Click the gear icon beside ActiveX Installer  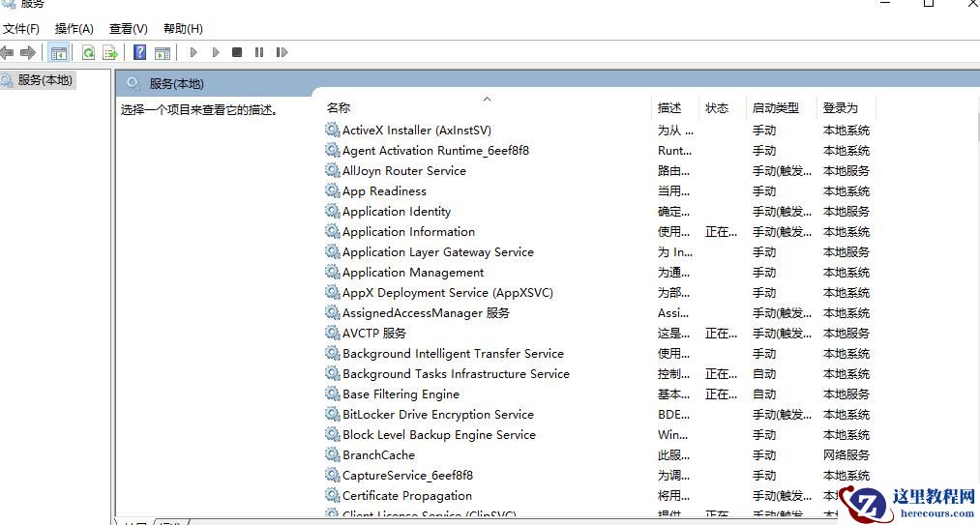333,130
